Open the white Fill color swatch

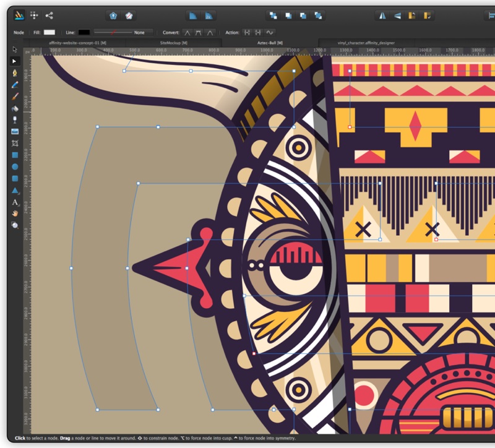pos(49,32)
